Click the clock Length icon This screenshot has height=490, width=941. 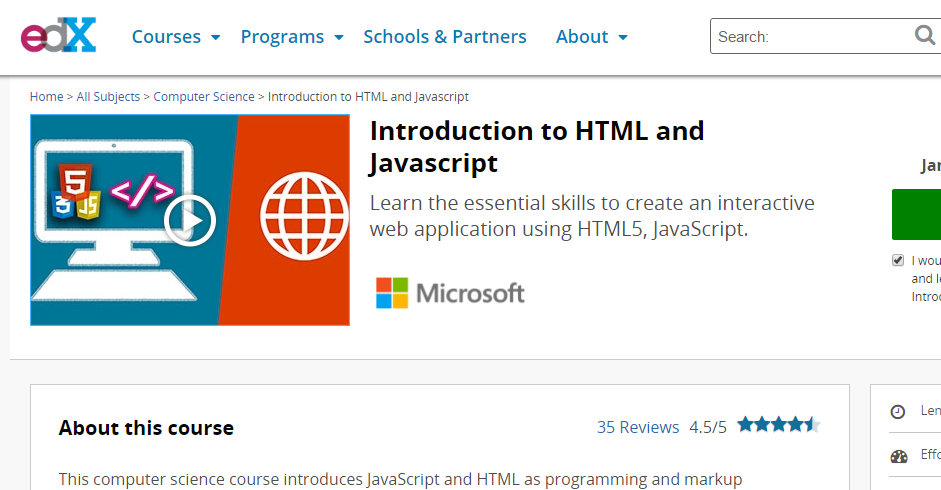pos(898,411)
